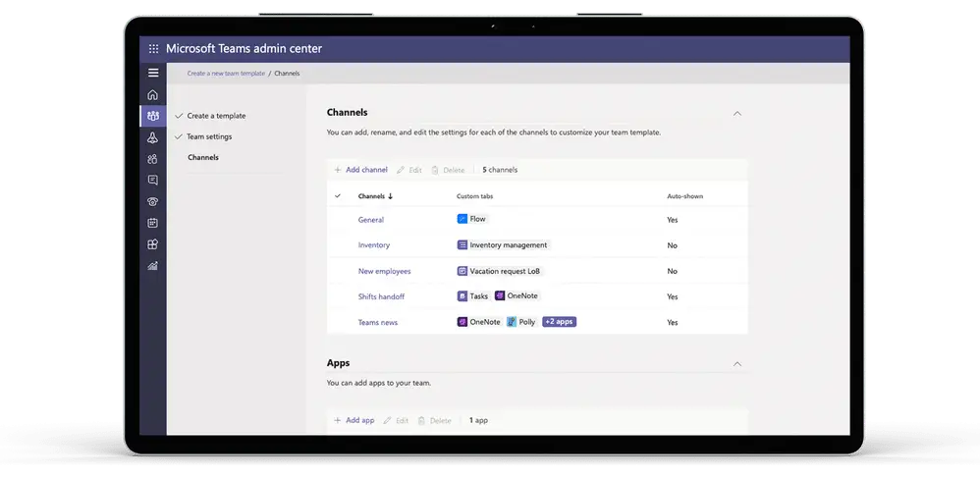Click OneNote icon in Teams news row
The height and width of the screenshot is (477, 980).
coord(462,322)
